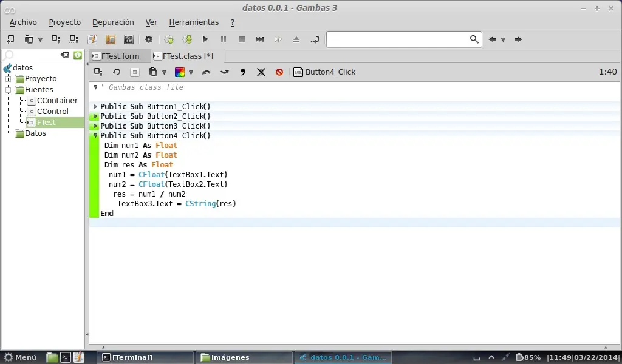Click the open project icon in the main toolbar
The image size is (622, 364).
(29, 39)
